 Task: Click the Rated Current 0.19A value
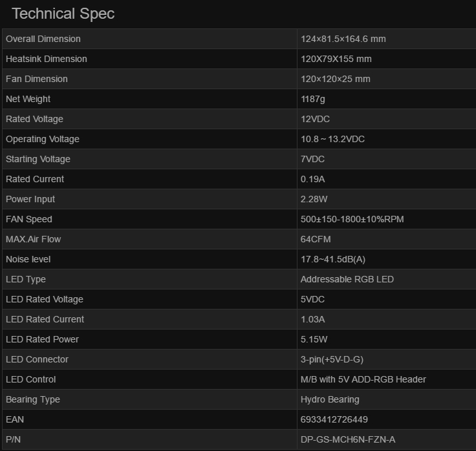tap(313, 179)
